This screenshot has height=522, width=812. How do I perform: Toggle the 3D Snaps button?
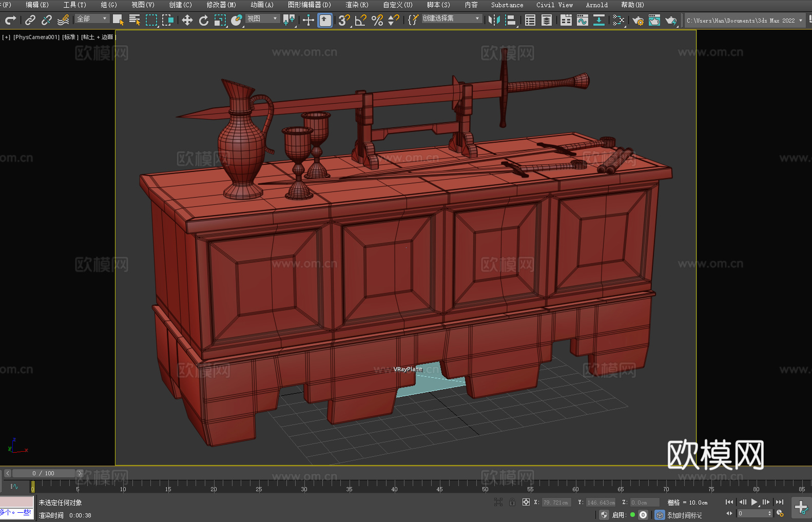(x=344, y=20)
